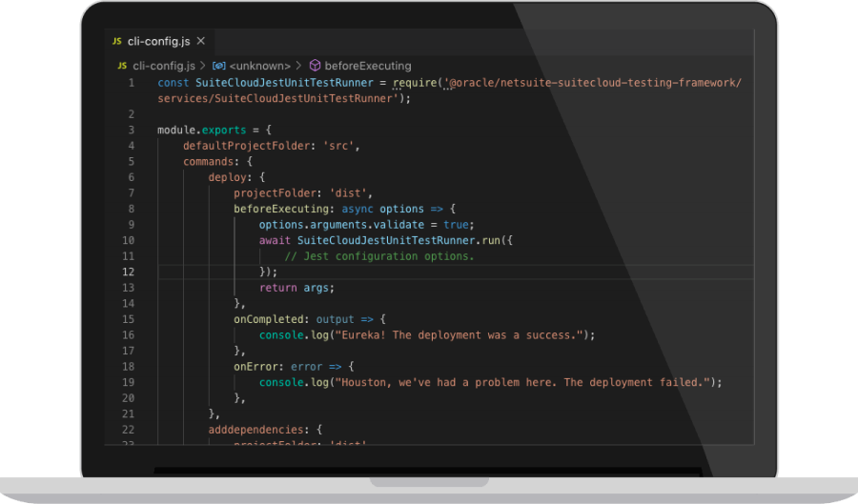Click the beforeExecuting cube symbol icon

pos(315,66)
